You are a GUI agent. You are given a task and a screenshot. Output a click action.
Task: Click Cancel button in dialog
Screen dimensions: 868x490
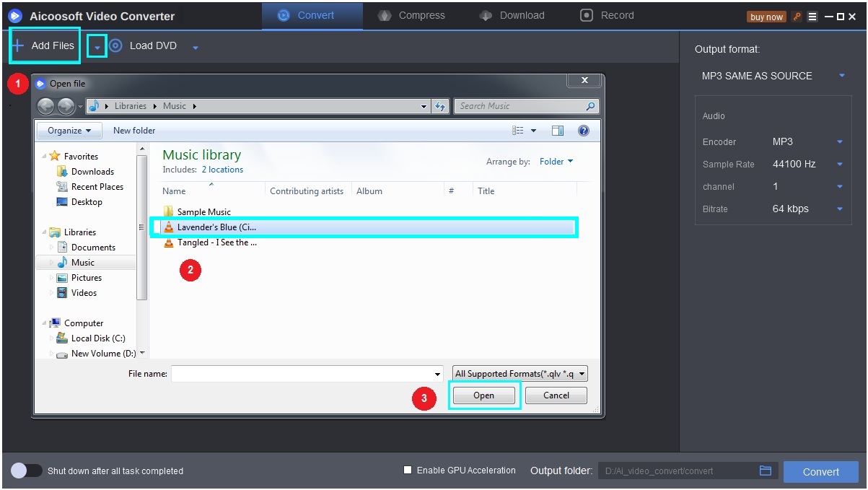(x=556, y=395)
